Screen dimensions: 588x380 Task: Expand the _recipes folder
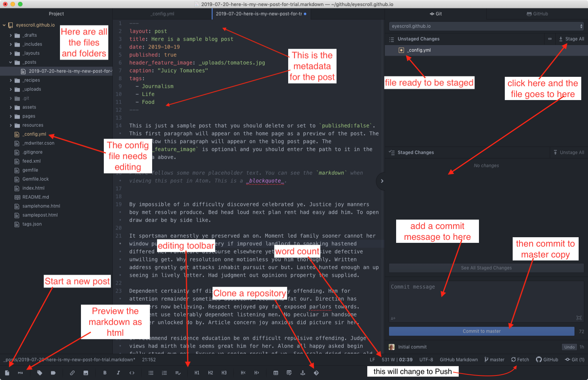pyautogui.click(x=11, y=80)
